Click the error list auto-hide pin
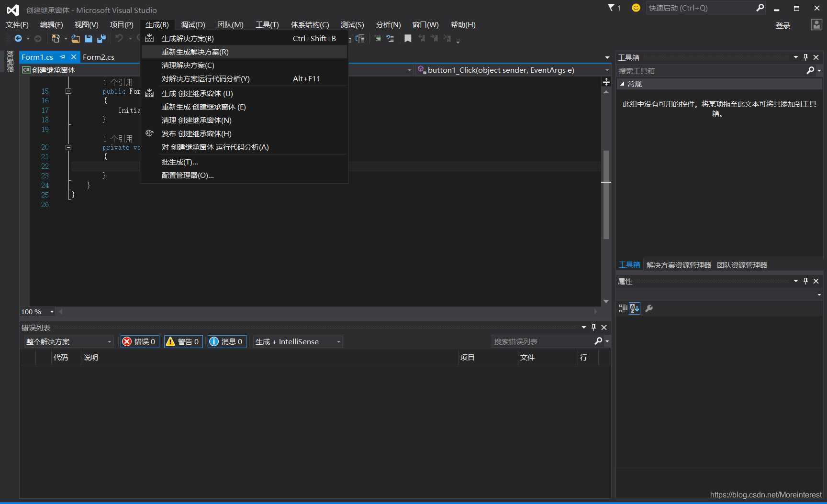Screen dimensions: 827x504 [x=593, y=328]
